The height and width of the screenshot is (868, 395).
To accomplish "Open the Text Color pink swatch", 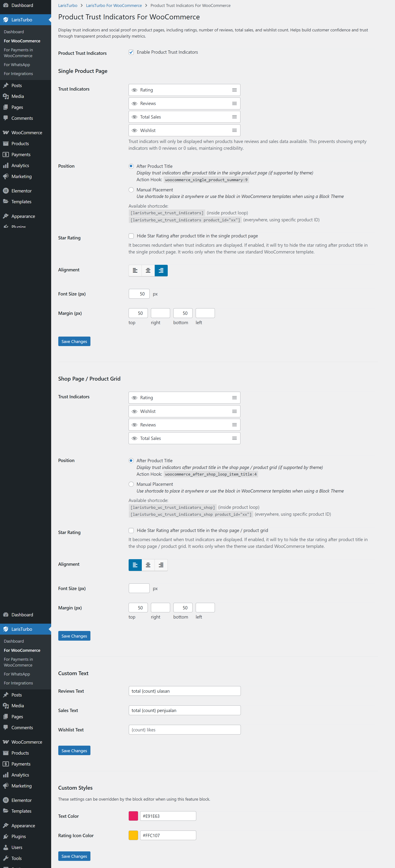I will tap(134, 816).
